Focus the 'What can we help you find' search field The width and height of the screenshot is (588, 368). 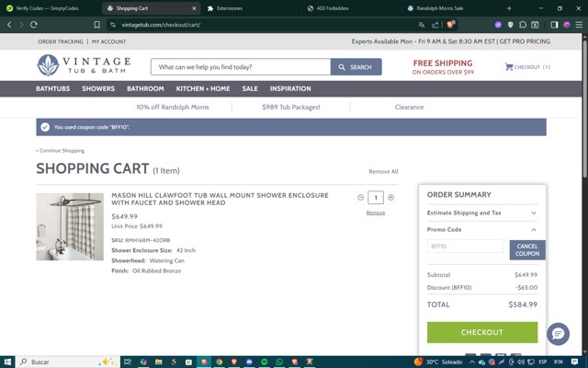[241, 67]
